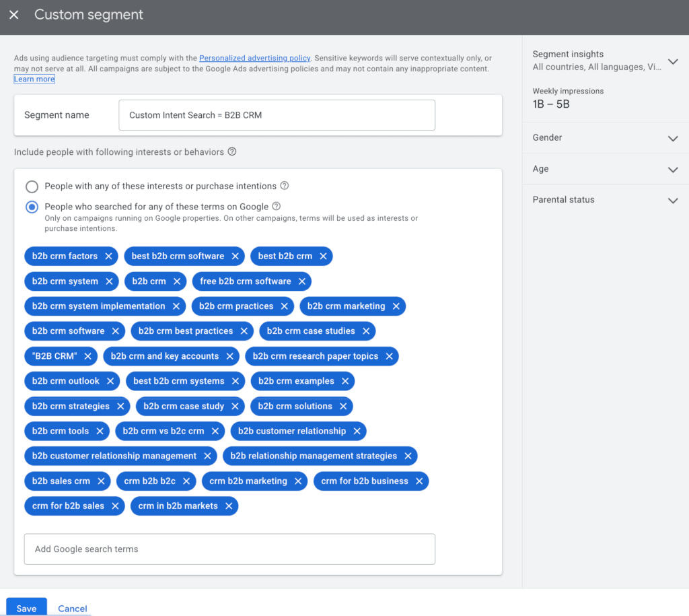Select the 'b2b crm' keyword chip label
The image size is (689, 616).
(x=149, y=281)
